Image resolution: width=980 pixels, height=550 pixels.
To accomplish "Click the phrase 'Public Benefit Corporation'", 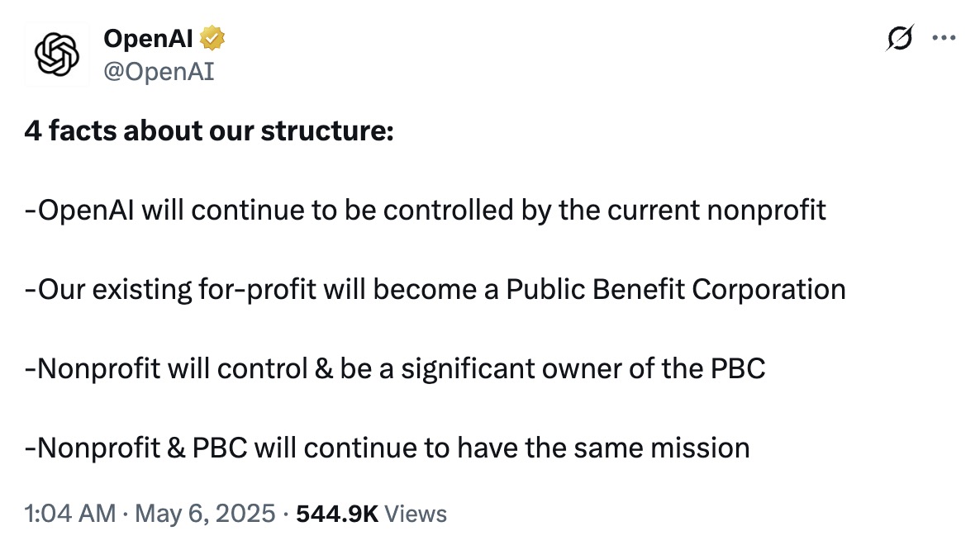I will click(x=675, y=290).
